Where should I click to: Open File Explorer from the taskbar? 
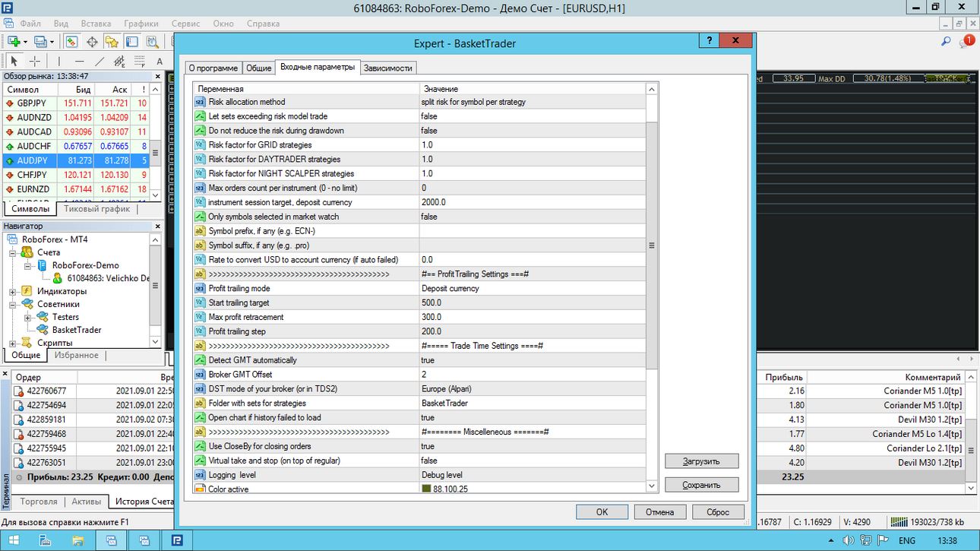click(77, 540)
